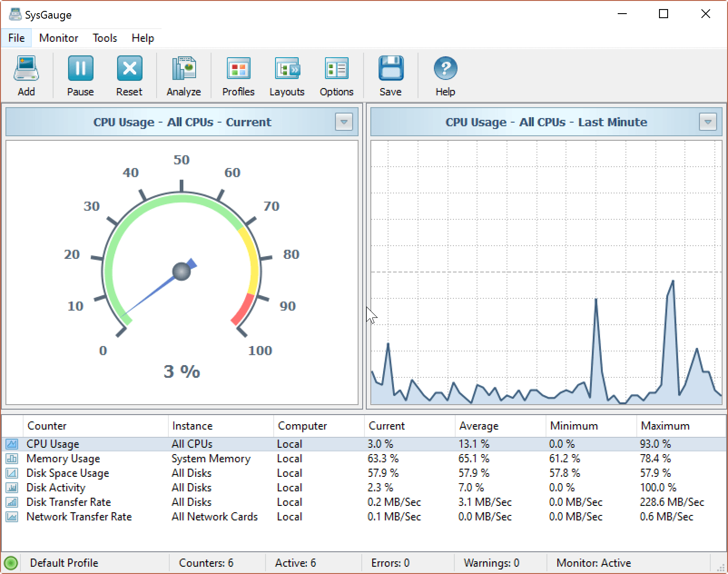This screenshot has height=574, width=728.
Task: Open the Tools menu
Action: point(105,38)
